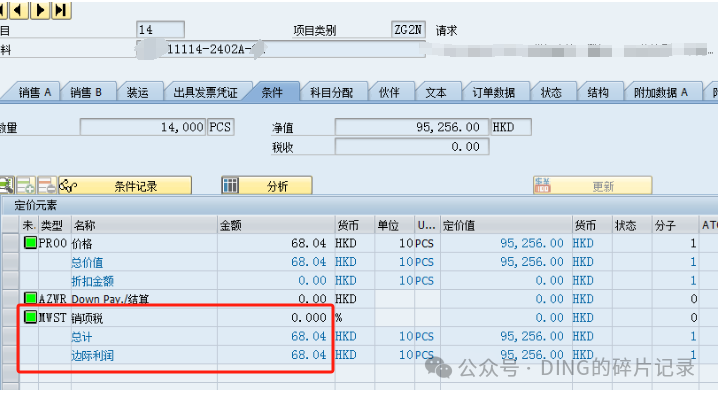Switch to 伙伴 tab

[x=389, y=92]
